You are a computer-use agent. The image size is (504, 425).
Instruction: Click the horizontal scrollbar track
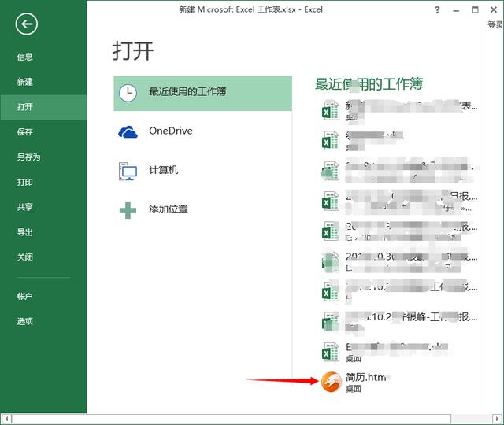[x=232, y=419]
